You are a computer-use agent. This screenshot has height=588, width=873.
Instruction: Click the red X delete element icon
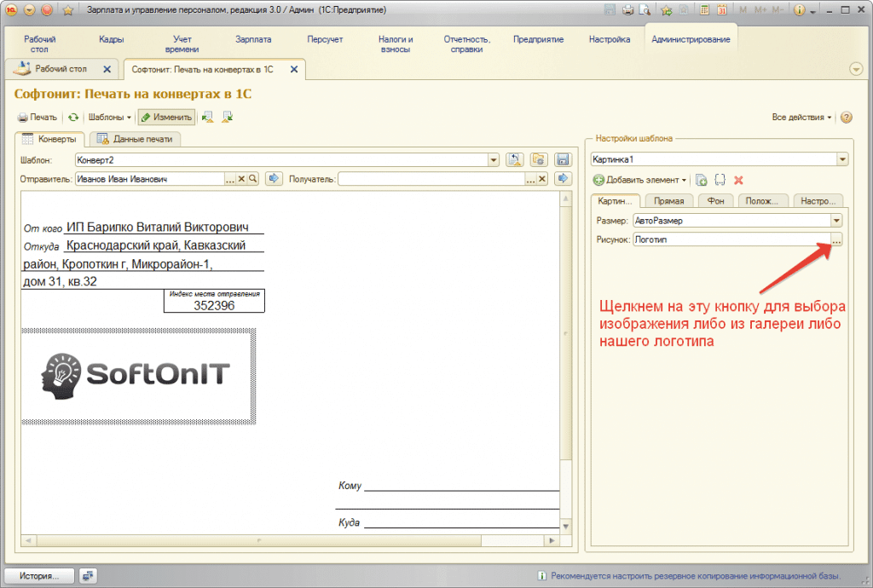coord(739,181)
